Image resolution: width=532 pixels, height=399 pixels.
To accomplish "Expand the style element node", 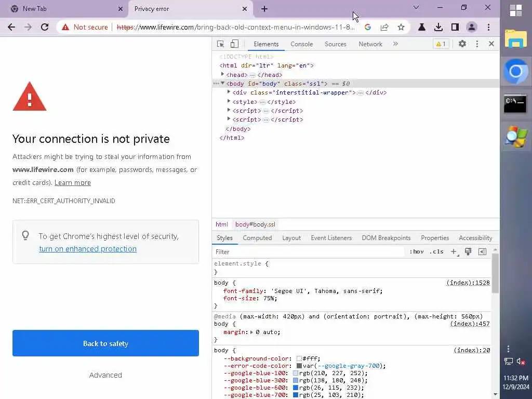I will [x=229, y=101].
